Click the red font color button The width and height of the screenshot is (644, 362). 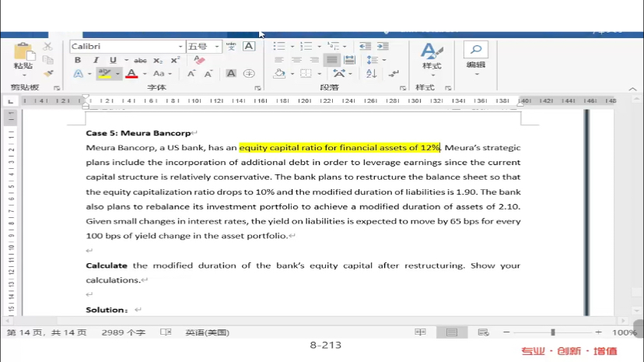pos(131,74)
